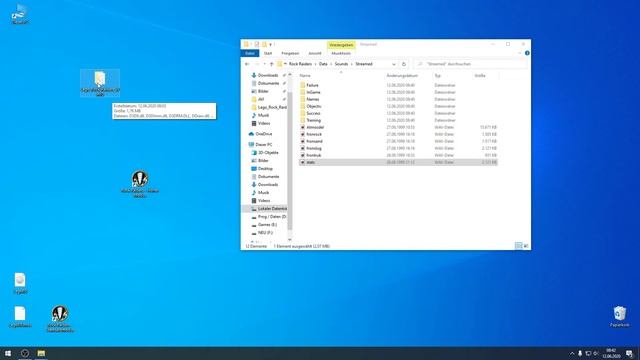Open the Musiktools ribbon tab

341,53
